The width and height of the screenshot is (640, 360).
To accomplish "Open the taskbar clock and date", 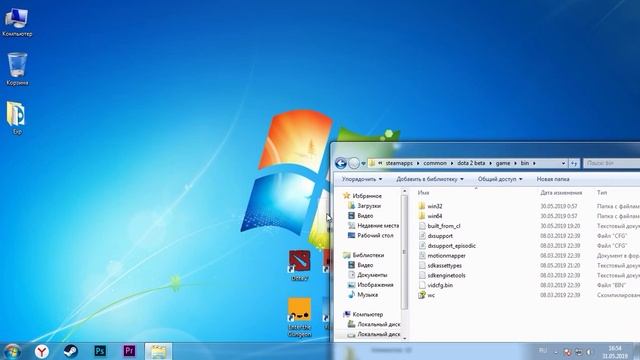I will tap(615, 352).
